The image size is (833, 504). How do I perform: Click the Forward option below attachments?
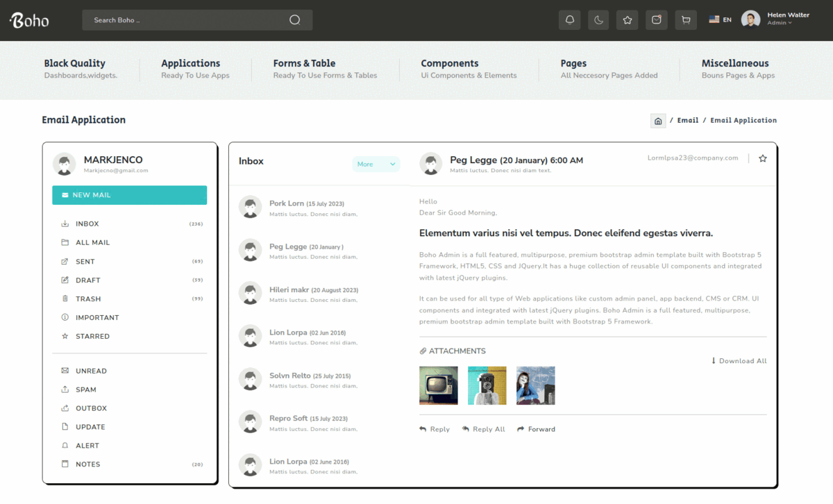click(x=536, y=429)
